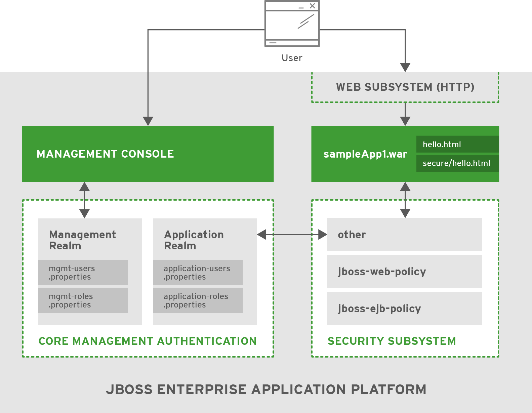Click application-users.properties file box

(x=198, y=273)
